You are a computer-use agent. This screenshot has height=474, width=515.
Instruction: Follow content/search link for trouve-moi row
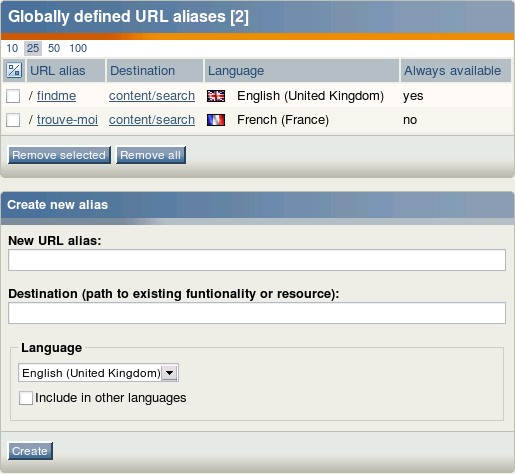click(x=152, y=120)
